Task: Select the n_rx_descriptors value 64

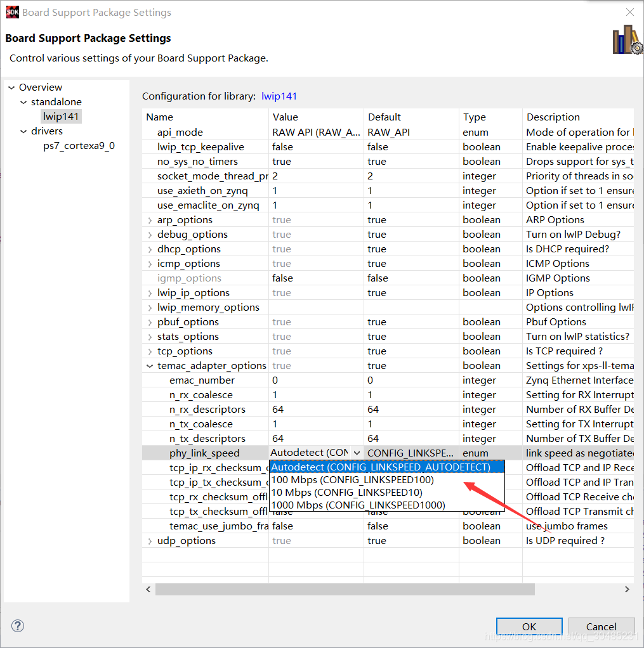Action: (x=317, y=410)
